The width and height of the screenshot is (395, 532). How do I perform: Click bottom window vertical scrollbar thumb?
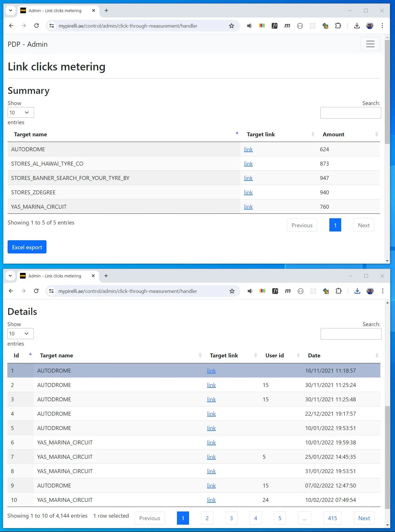388,457
